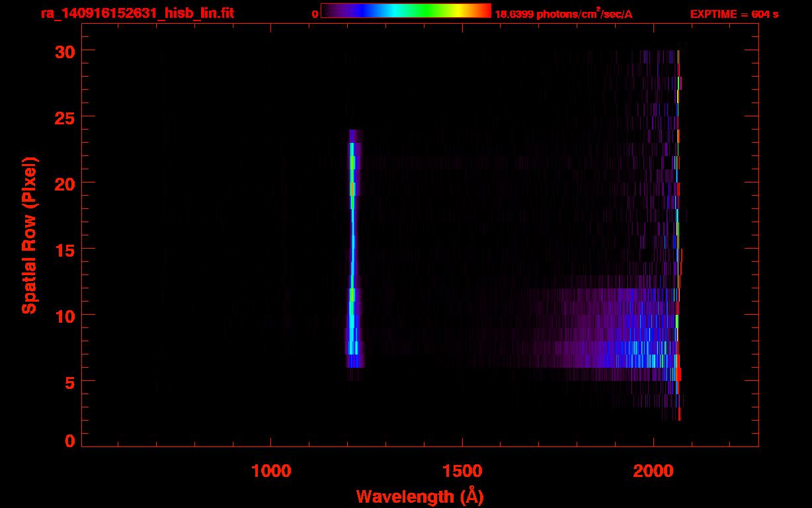Click the file name ra_140916152631_hisb_lin.fit
The width and height of the screenshot is (812, 508).
click(137, 13)
